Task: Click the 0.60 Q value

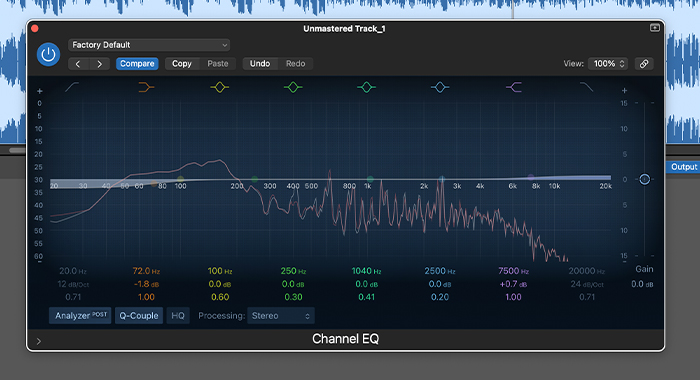Action: pos(220,297)
